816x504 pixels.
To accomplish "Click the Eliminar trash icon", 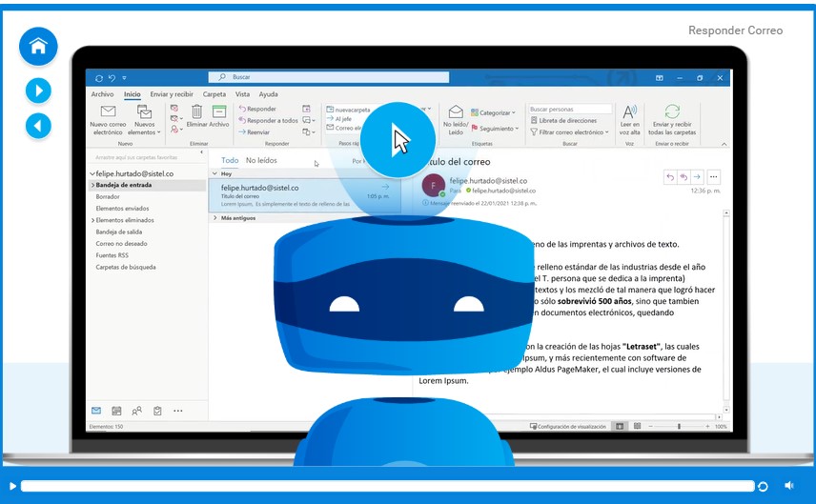I will pyautogui.click(x=196, y=111).
